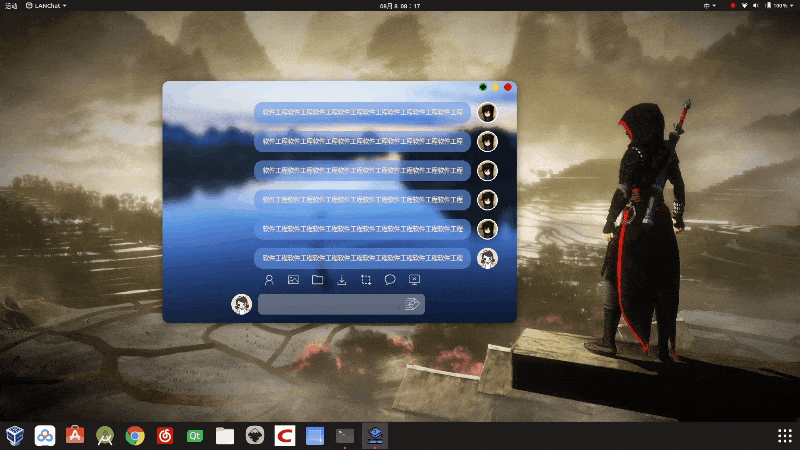Click the third message's sender avatar

pyautogui.click(x=487, y=170)
